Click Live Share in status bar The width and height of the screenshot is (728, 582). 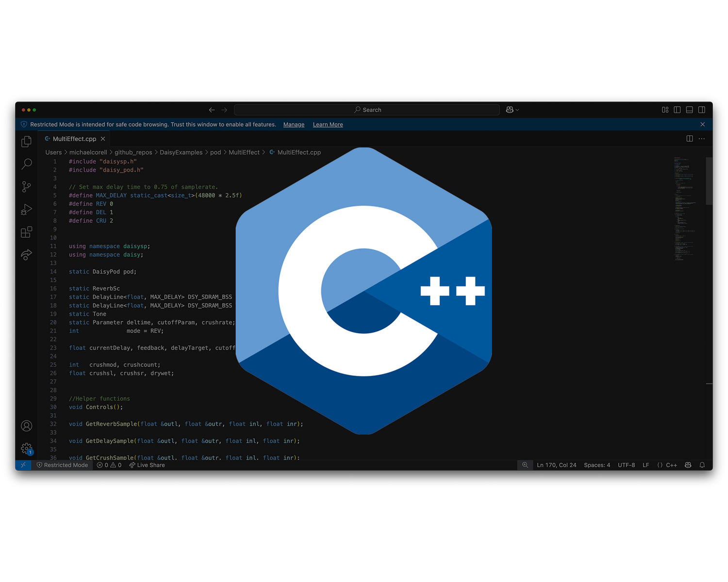pyautogui.click(x=147, y=465)
